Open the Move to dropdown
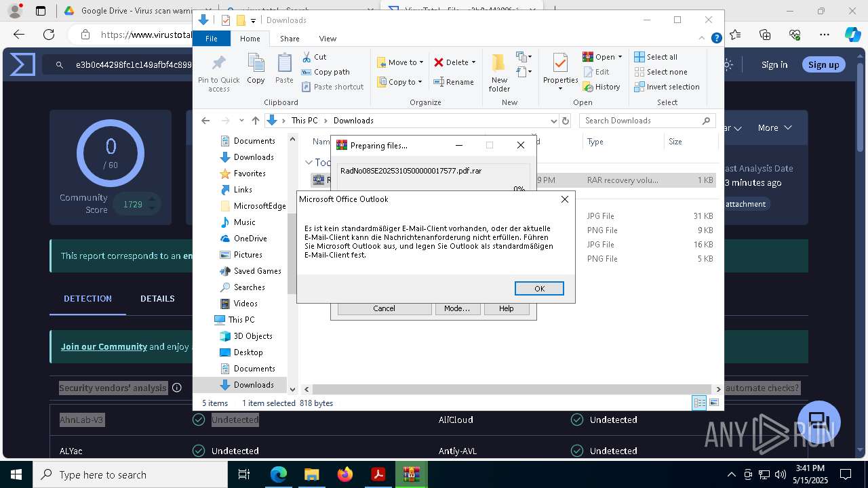This screenshot has width=868, height=488. pos(400,62)
